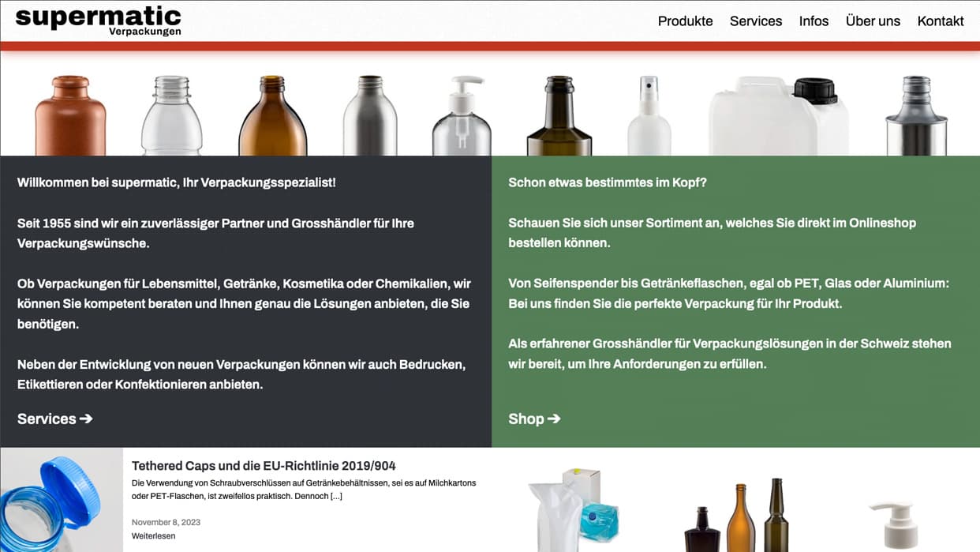980x552 pixels.
Task: Click the heading 'Willkommen bei supermatic, Ihr Verpackungsspezialist!'
Action: (177, 182)
